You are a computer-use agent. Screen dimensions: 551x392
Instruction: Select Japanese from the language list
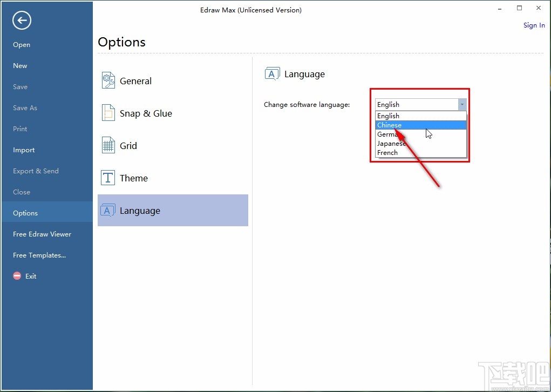coord(420,143)
